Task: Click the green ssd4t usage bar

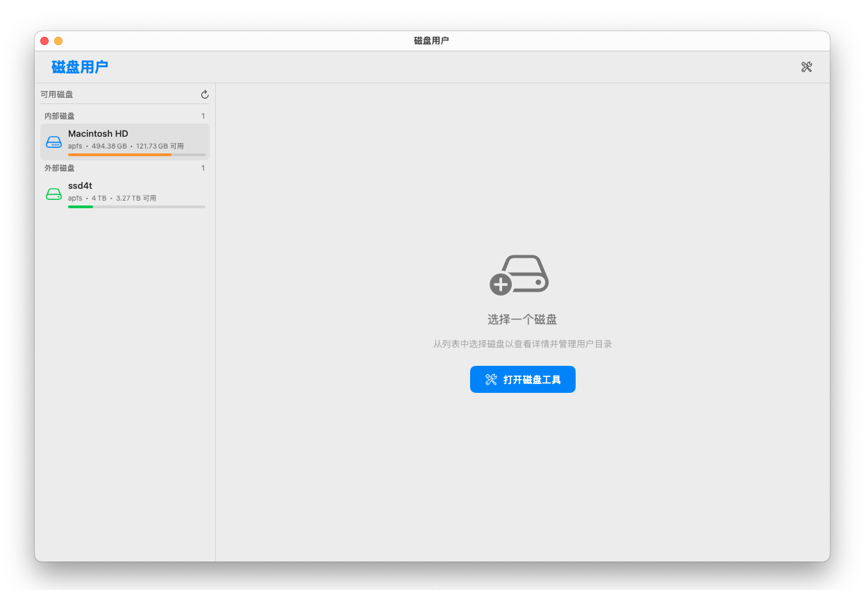Action: click(81, 207)
